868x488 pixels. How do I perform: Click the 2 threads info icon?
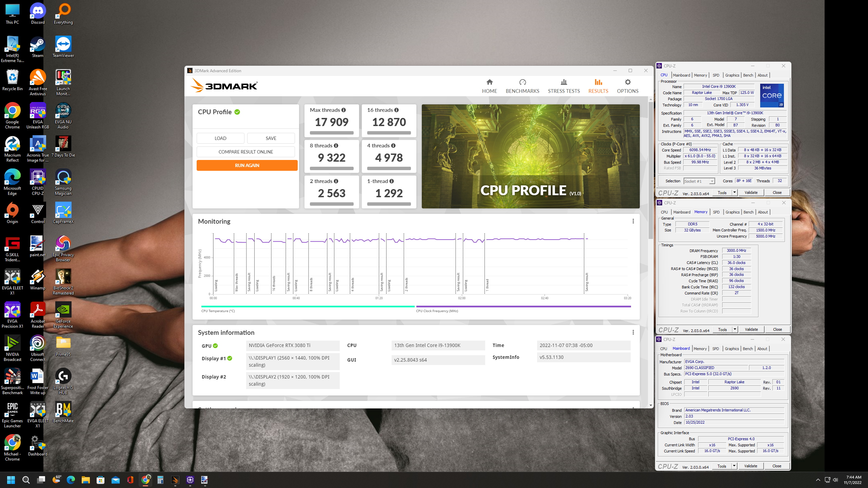tap(336, 181)
